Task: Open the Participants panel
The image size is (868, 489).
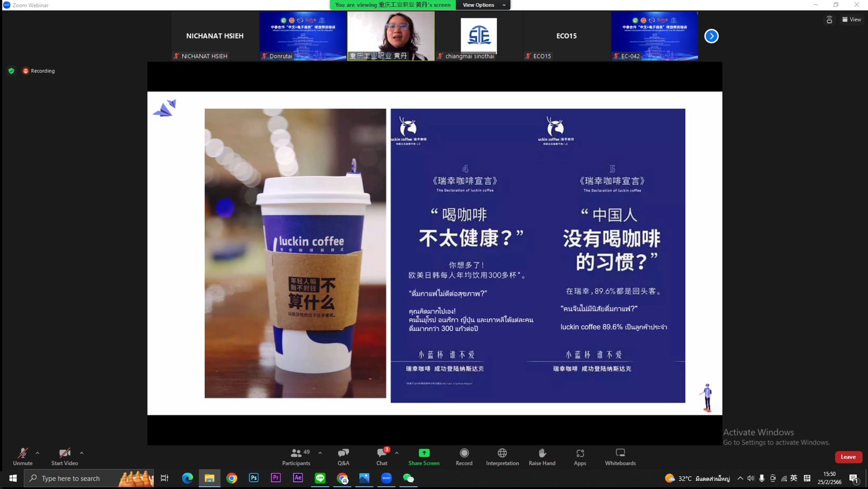Action: (x=296, y=456)
